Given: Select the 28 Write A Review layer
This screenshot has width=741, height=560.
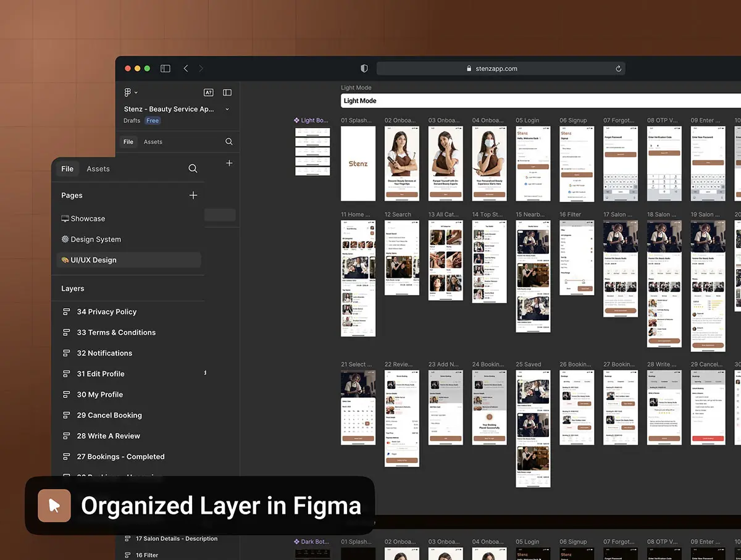Looking at the screenshot, I should tap(109, 436).
